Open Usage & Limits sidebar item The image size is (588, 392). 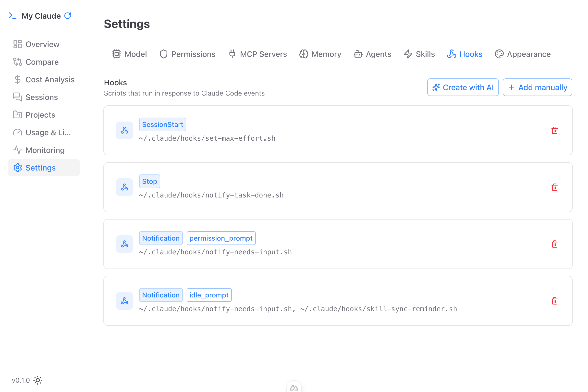44,132
